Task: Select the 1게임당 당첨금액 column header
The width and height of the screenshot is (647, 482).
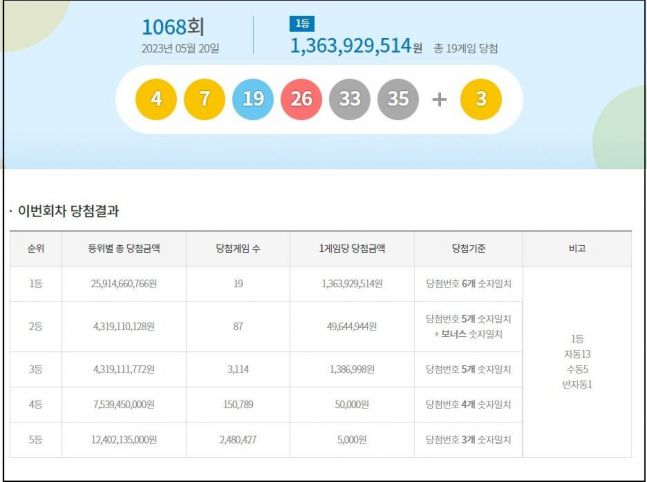Action: pos(352,249)
